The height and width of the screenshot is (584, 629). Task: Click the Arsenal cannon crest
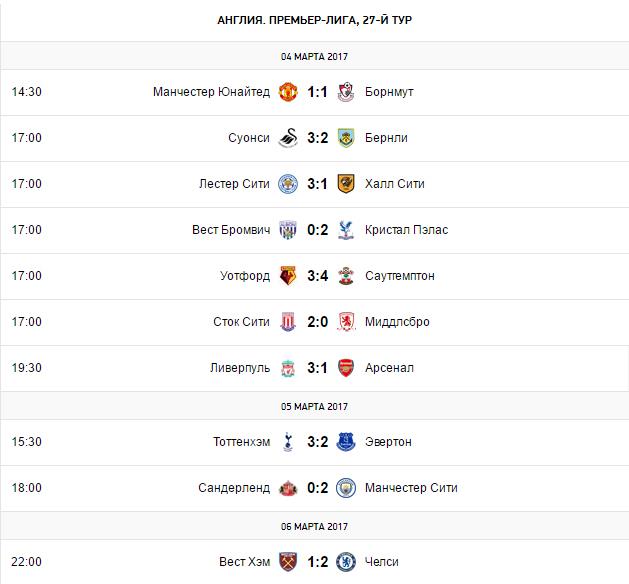pyautogui.click(x=346, y=368)
